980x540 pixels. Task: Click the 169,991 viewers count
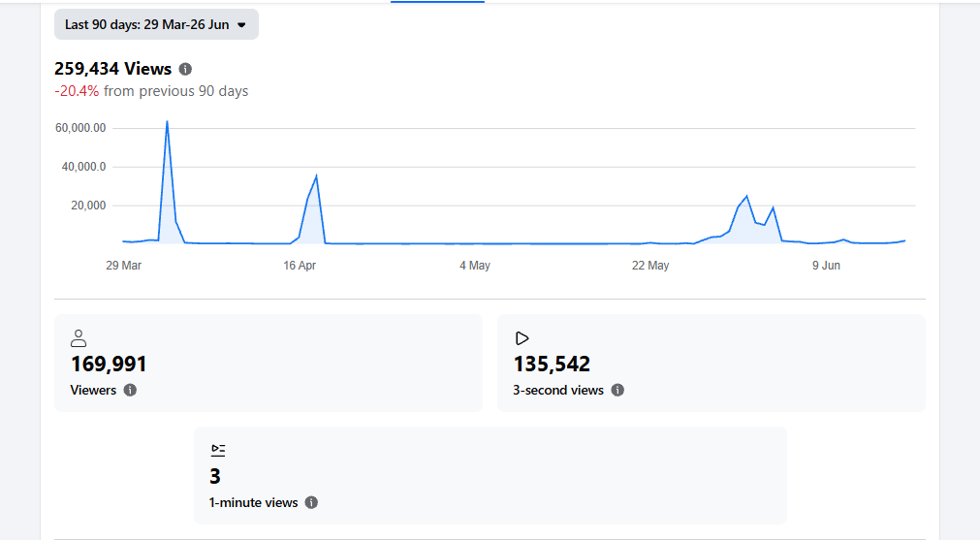point(109,364)
